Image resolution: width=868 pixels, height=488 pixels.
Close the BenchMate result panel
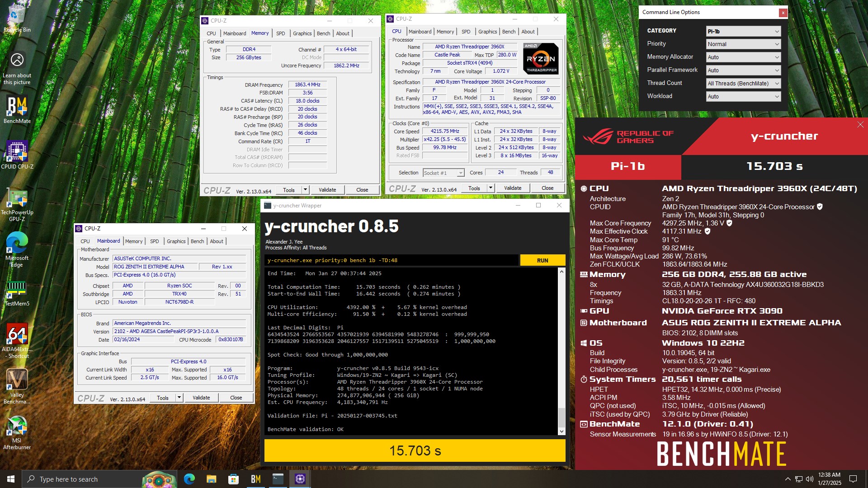[860, 125]
